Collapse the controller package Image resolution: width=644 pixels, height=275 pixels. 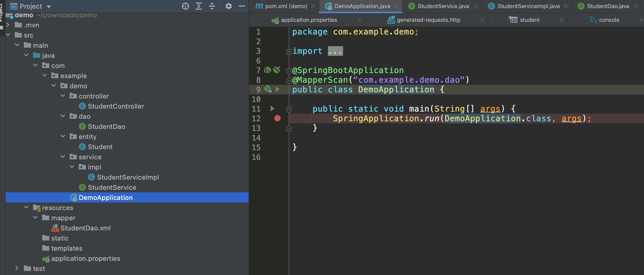pos(63,96)
